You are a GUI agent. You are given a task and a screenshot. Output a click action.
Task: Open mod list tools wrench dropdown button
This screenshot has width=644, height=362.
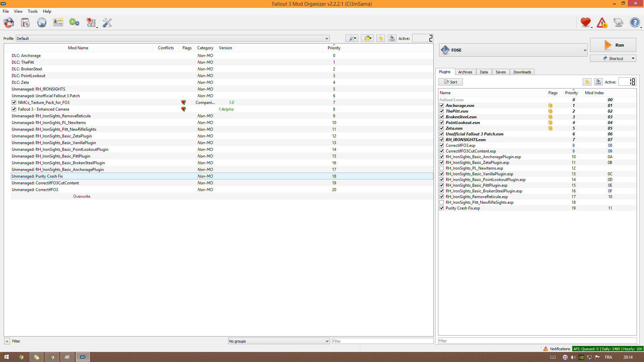pos(352,38)
